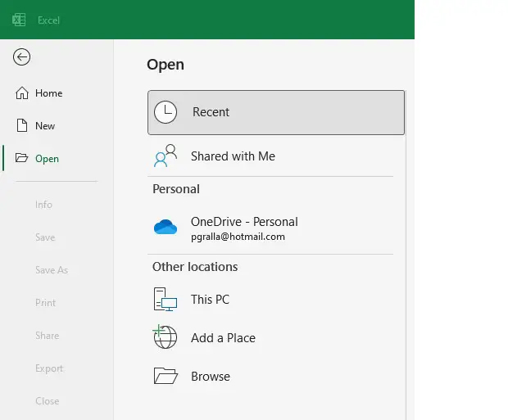The height and width of the screenshot is (420, 508).
Task: Click the New blank page icon
Action: pos(22,126)
